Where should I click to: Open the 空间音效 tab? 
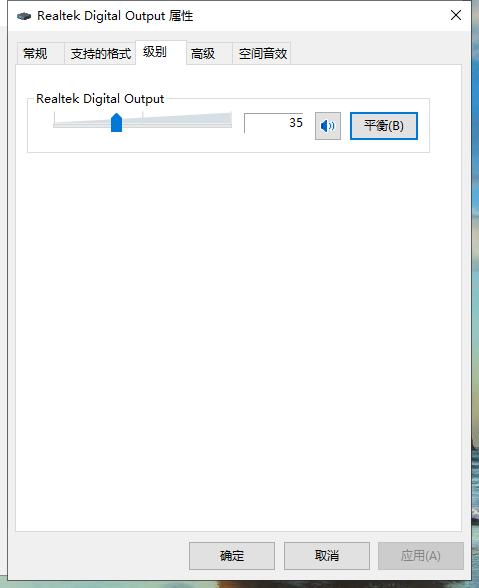[x=262, y=54]
